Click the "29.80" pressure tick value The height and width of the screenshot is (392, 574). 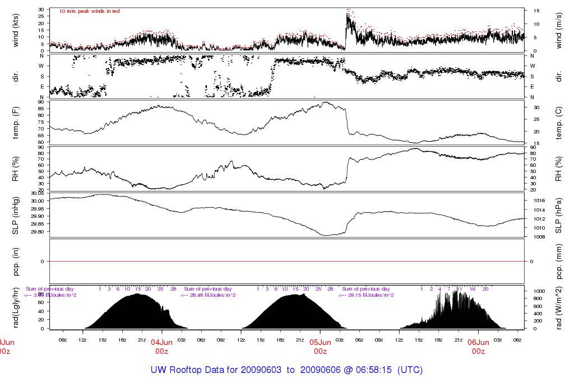tap(38, 232)
